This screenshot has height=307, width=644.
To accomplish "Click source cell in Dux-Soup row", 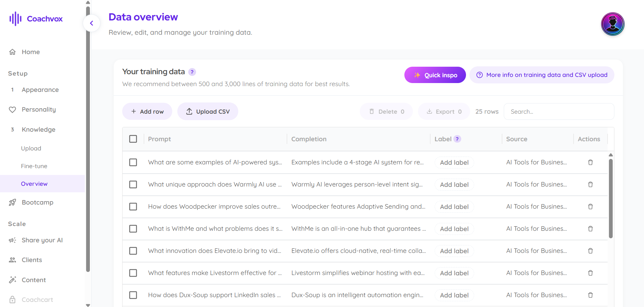I will [536, 295].
